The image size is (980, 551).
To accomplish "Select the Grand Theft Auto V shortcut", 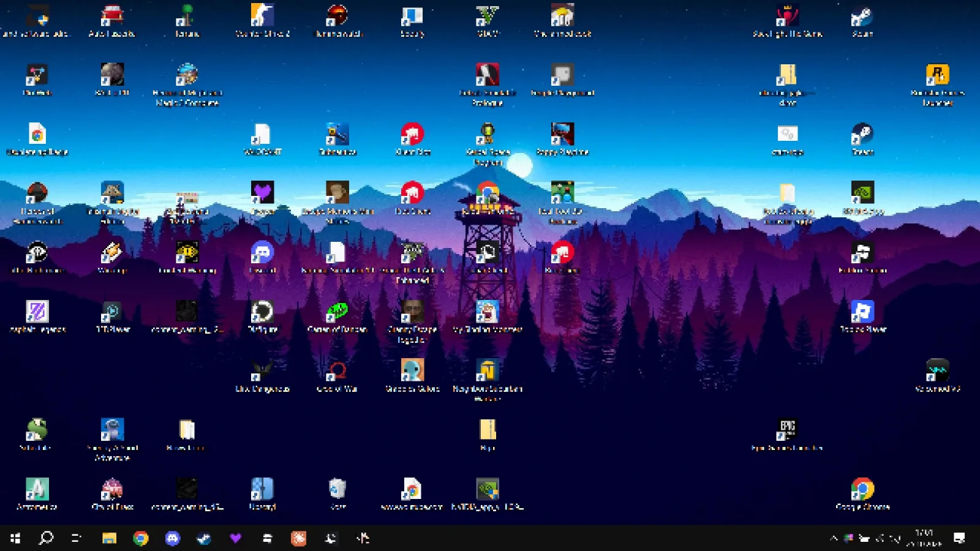I will (x=488, y=21).
